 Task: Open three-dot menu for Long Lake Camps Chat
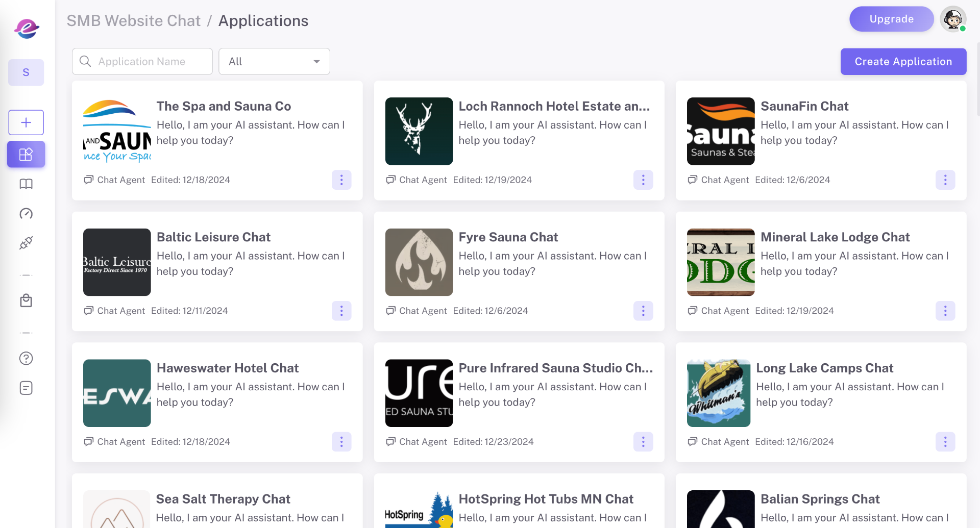tap(945, 442)
